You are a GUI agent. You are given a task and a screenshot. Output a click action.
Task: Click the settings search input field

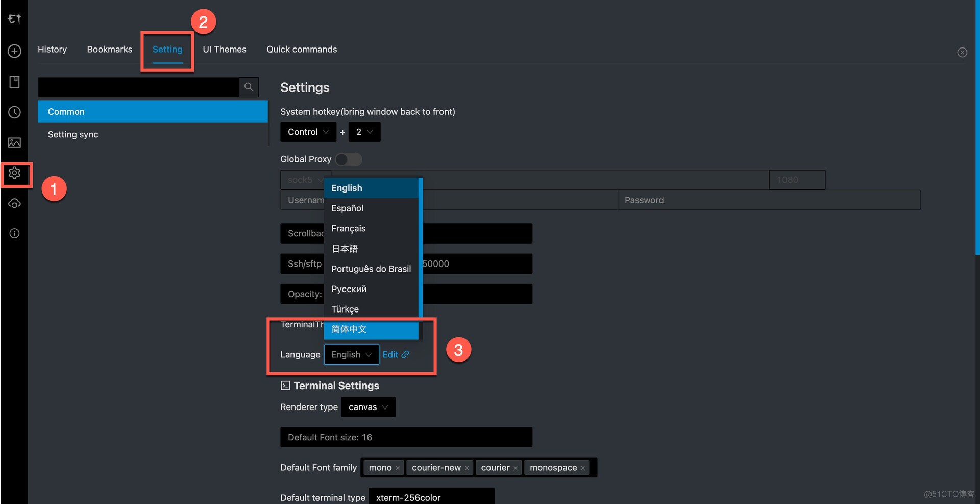point(138,87)
